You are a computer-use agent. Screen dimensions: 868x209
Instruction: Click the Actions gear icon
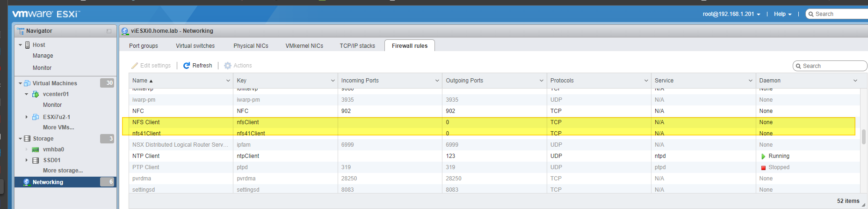[228, 66]
